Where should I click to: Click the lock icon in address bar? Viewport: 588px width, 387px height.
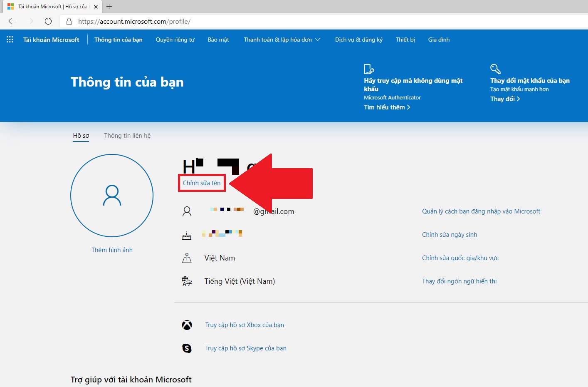69,21
